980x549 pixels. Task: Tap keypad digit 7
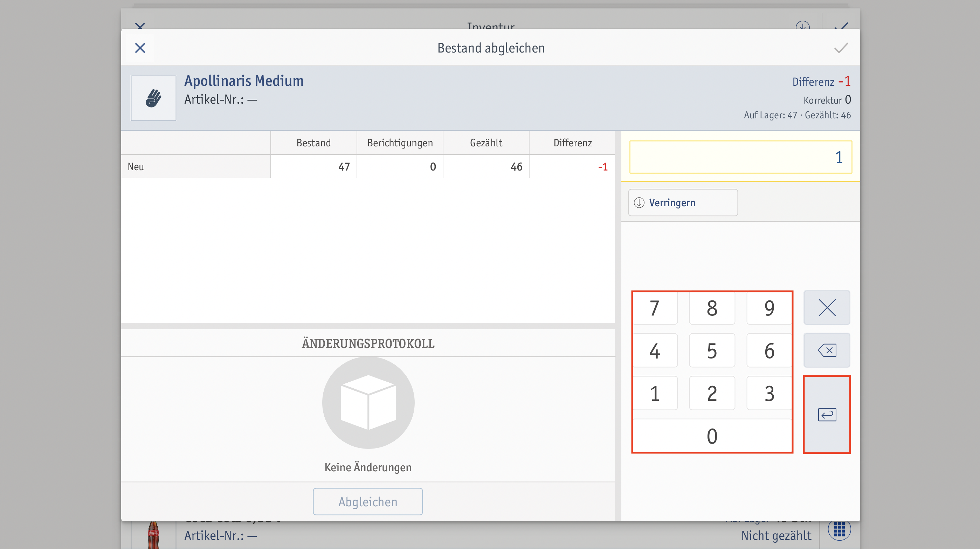click(x=654, y=308)
